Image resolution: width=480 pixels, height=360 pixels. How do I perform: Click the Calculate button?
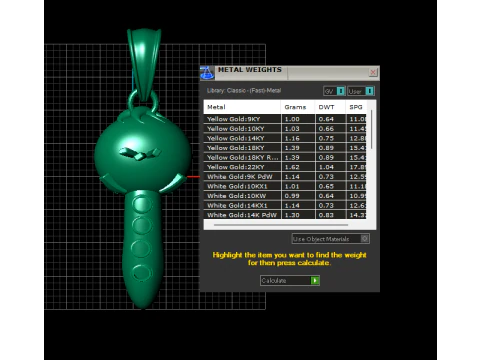[290, 281]
